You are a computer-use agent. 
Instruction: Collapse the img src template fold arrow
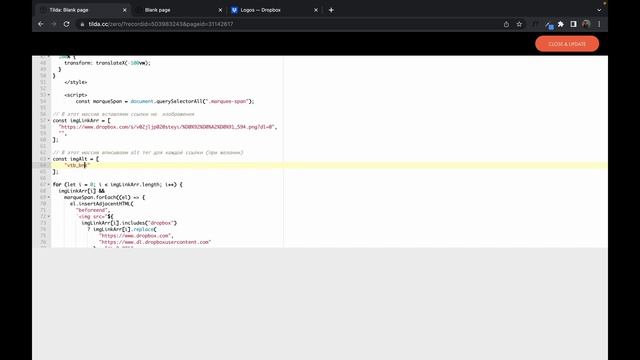click(x=49, y=216)
